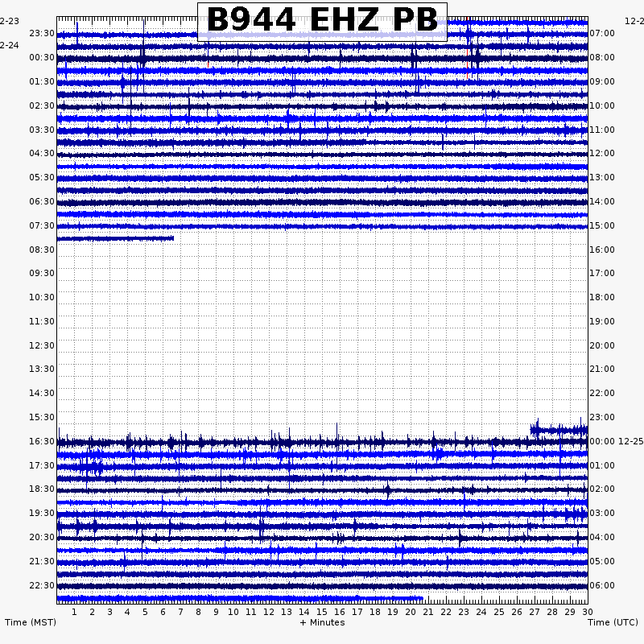644x644 pixels.
Task: Select the 14:30 MST row label
Action: point(42,394)
